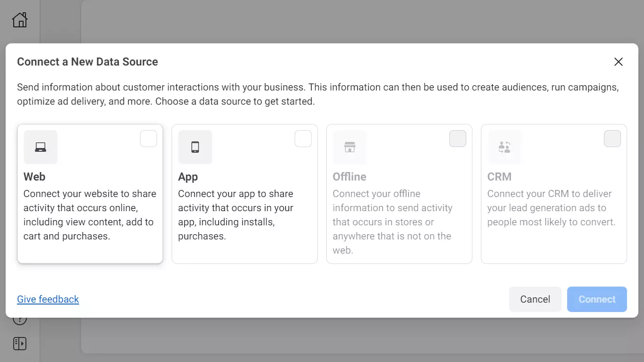
Task: Click the people icon for CRM
Action: pyautogui.click(x=504, y=147)
